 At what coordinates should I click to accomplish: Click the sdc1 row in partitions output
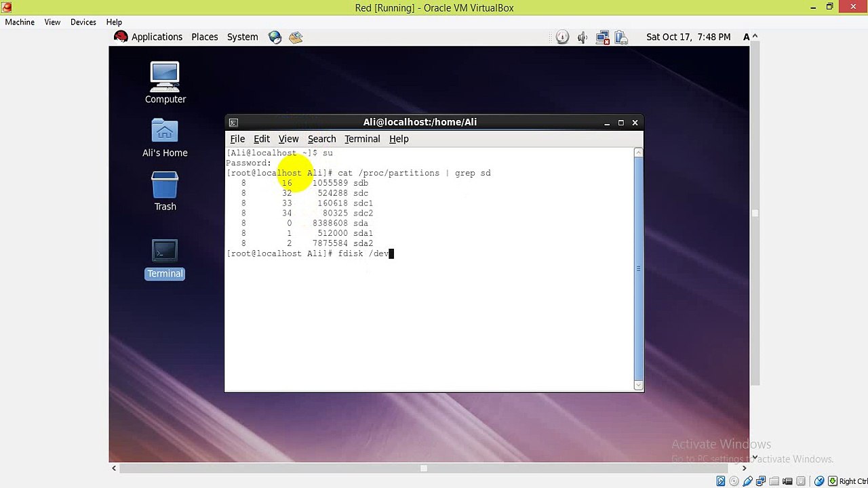click(307, 203)
